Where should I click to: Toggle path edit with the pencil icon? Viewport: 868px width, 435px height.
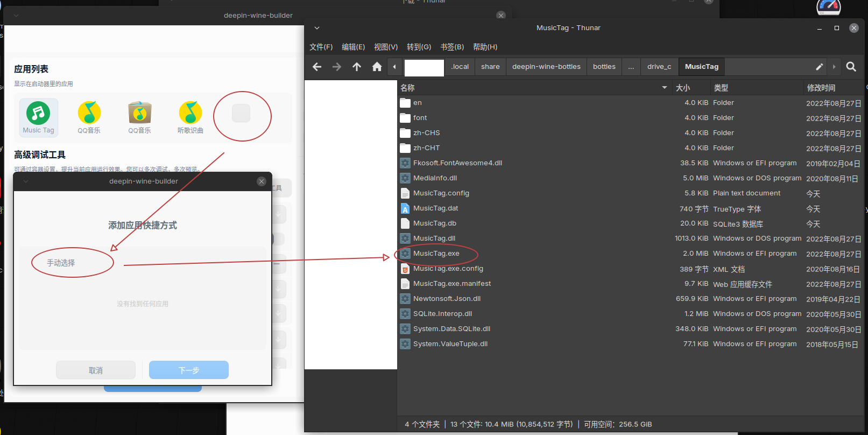pos(819,67)
